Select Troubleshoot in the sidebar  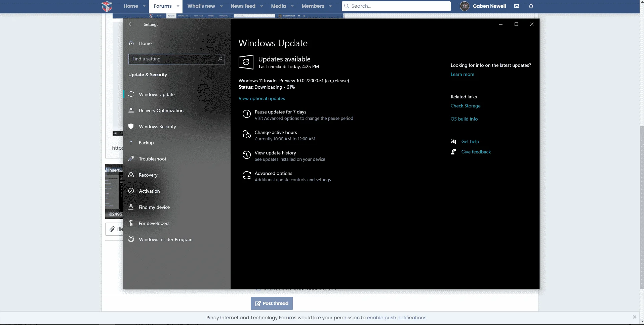click(153, 159)
